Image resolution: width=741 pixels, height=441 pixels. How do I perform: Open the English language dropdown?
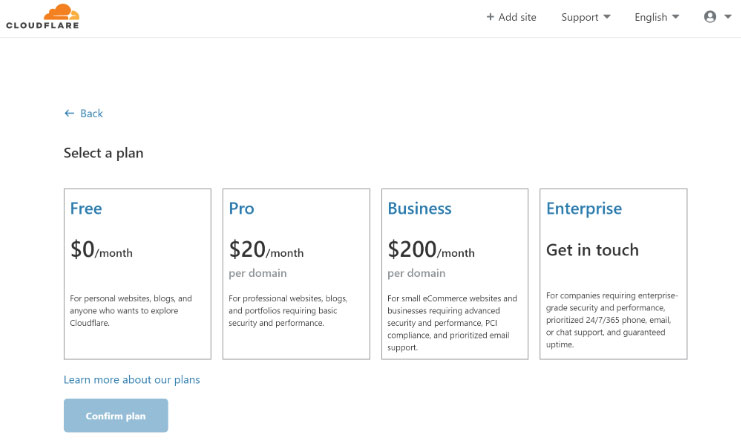pos(656,17)
